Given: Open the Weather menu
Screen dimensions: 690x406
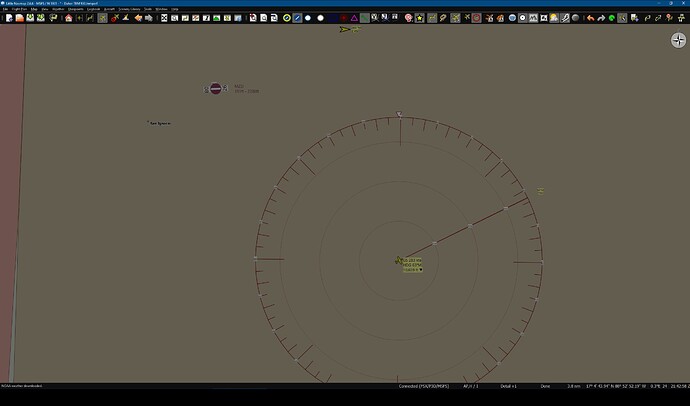Looking at the screenshot, I should pos(58,9).
